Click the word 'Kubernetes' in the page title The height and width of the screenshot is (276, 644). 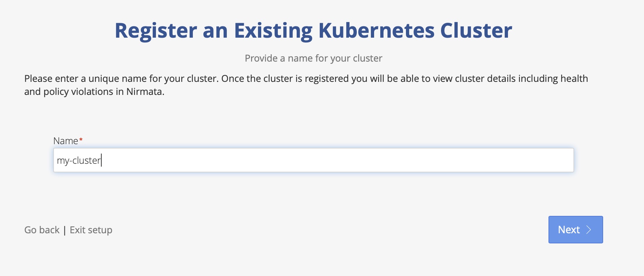[x=376, y=30]
